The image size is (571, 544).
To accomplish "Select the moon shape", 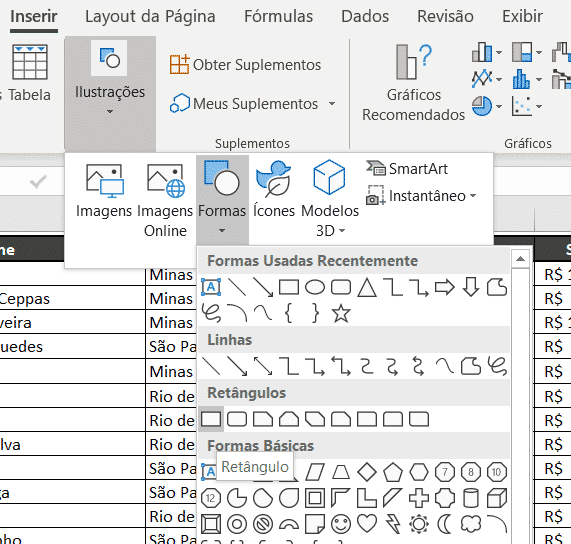I will (445, 524).
